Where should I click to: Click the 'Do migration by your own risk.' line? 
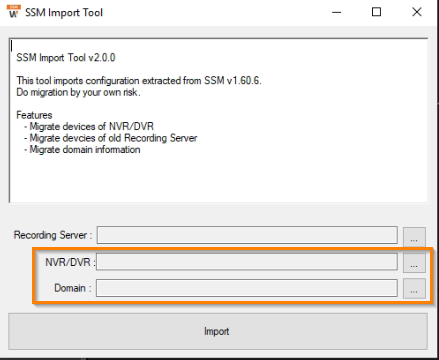pos(78,92)
